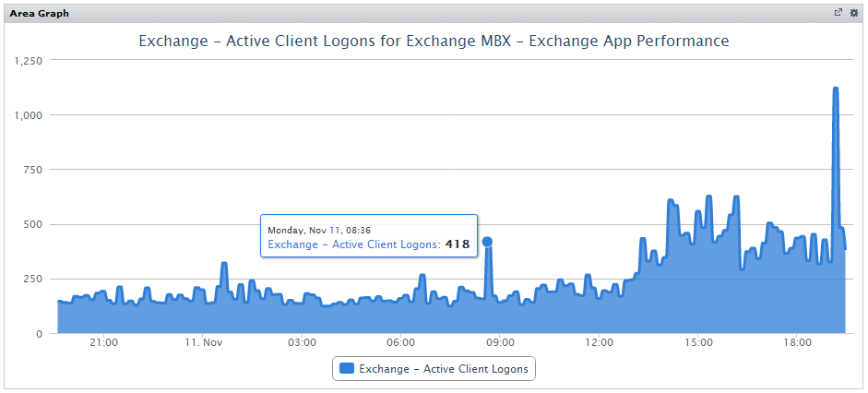The width and height of the screenshot is (868, 393).
Task: Click the tallest spike peak above 1,000
Action: (835, 89)
